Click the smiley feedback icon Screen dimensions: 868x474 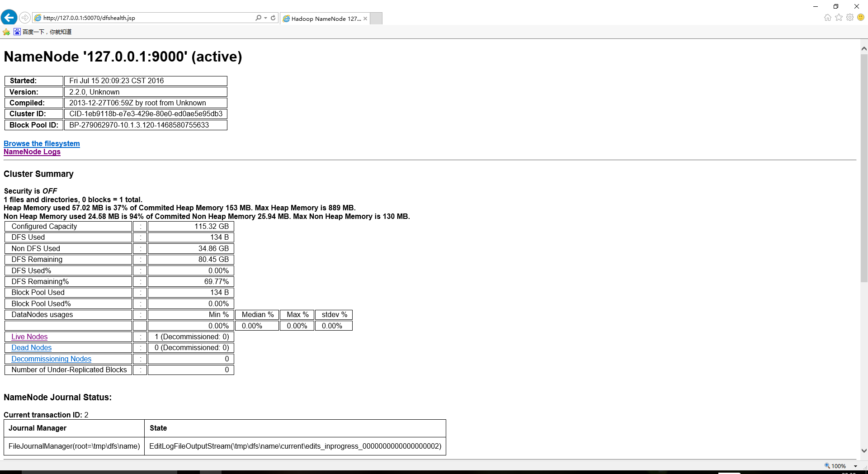(861, 17)
